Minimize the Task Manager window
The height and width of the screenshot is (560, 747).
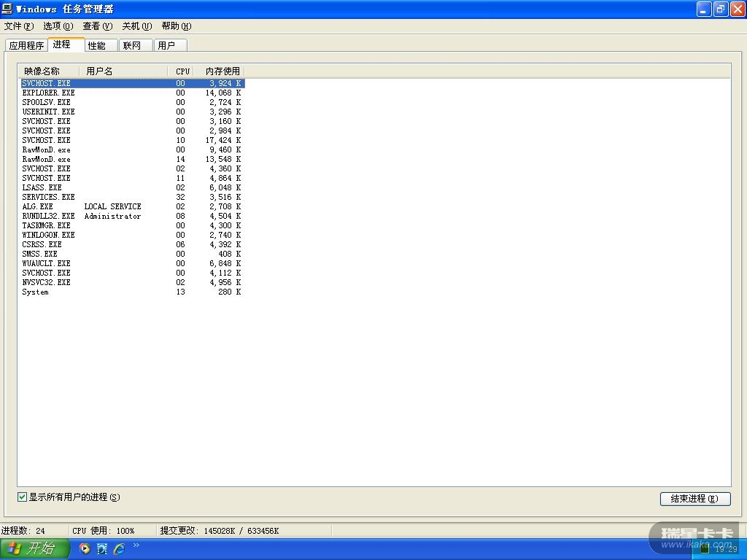click(x=704, y=9)
